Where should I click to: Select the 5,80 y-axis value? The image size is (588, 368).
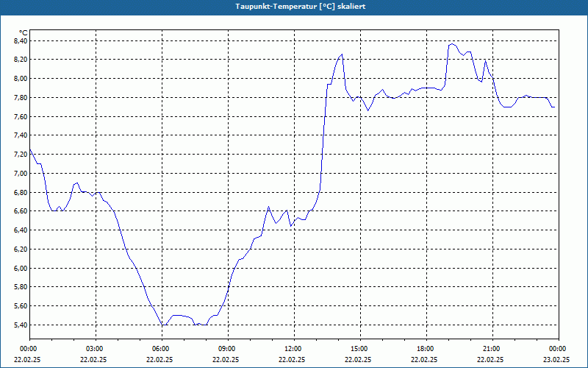pos(21,287)
